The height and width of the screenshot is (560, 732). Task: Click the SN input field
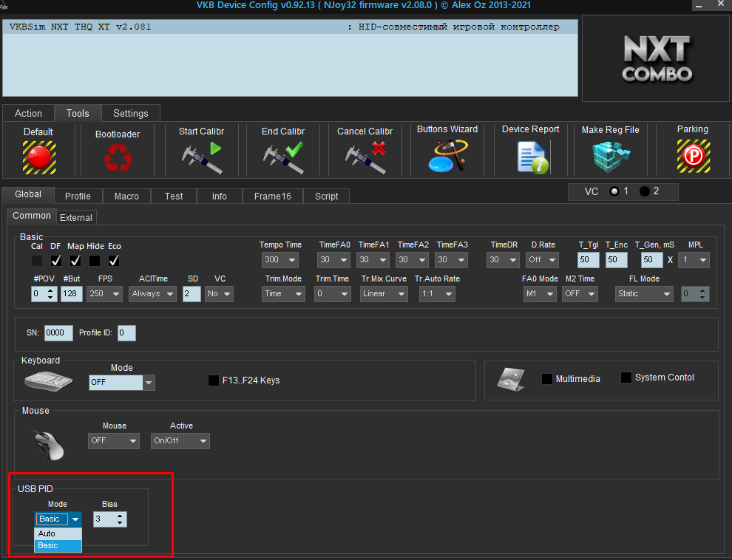click(x=58, y=333)
